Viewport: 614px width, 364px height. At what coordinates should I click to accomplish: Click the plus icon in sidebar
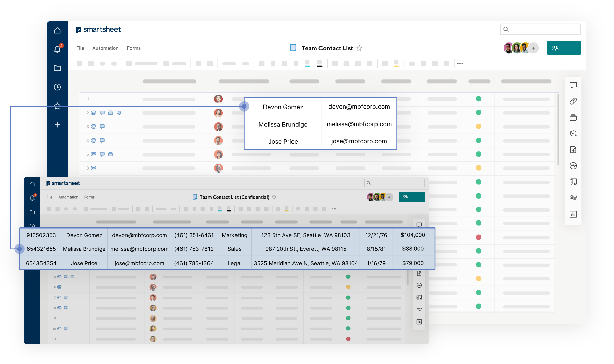point(57,125)
